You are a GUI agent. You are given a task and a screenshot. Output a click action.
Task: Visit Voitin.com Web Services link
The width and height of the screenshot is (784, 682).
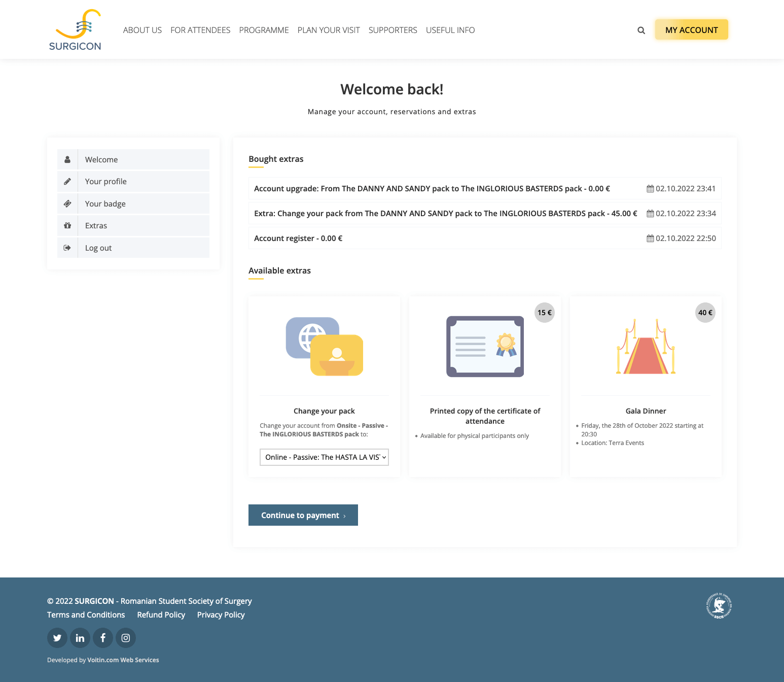123,660
